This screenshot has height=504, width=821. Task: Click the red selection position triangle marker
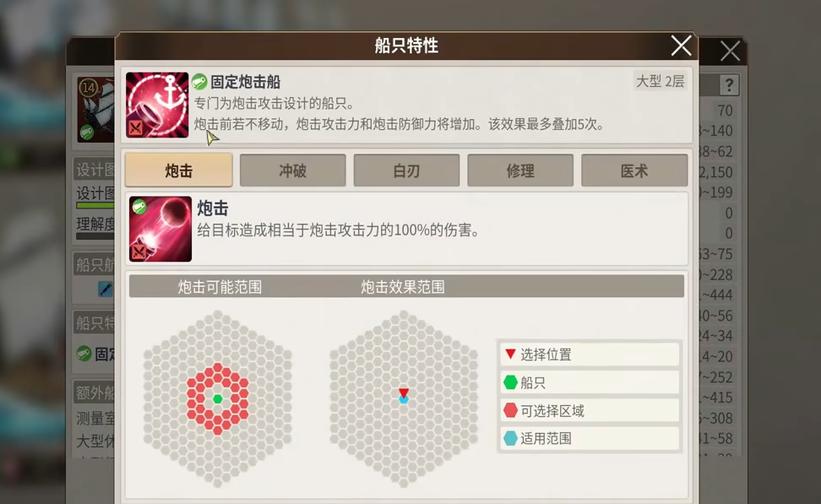click(x=403, y=393)
